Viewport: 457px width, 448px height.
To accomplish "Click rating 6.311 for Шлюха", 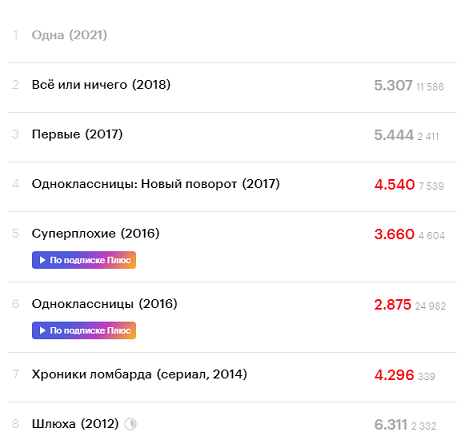I will (x=391, y=425).
